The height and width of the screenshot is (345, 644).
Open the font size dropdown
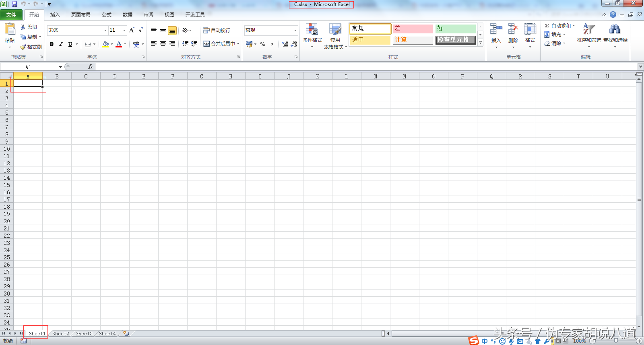(x=124, y=30)
